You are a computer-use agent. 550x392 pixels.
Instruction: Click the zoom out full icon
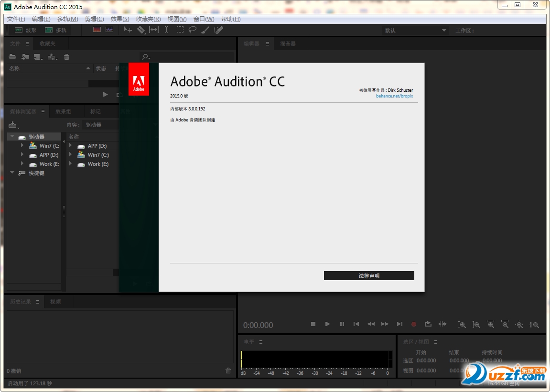(x=519, y=325)
